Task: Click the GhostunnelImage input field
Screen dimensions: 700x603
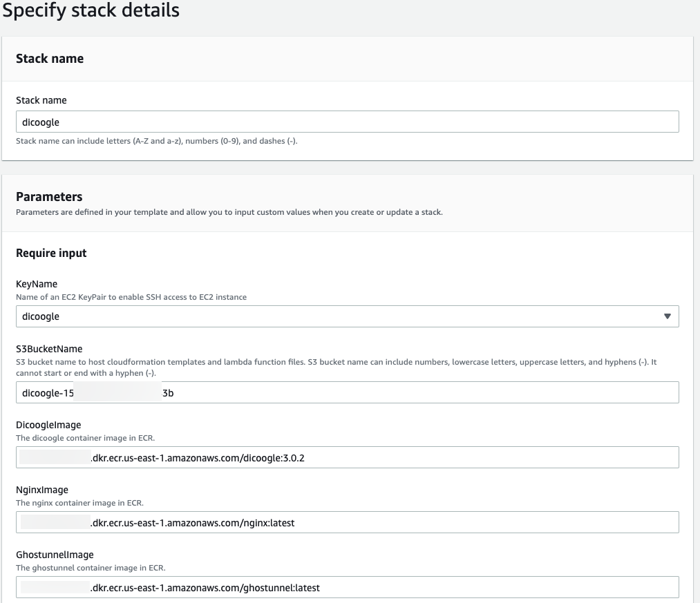Action: (x=346, y=587)
